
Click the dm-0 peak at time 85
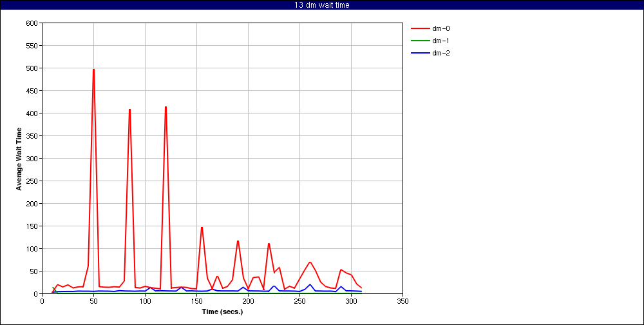tap(130, 110)
